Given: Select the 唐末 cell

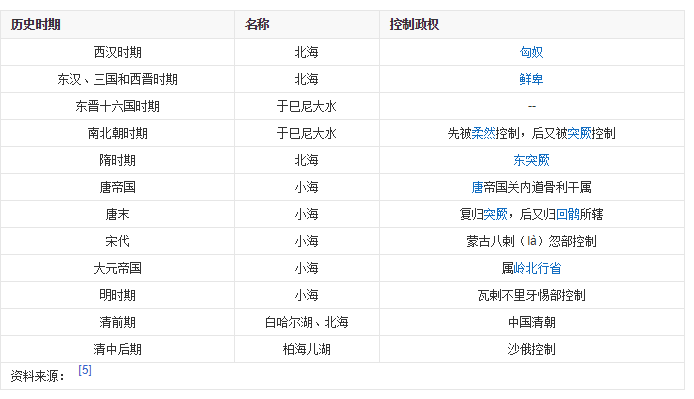Looking at the screenshot, I should click(117, 214).
